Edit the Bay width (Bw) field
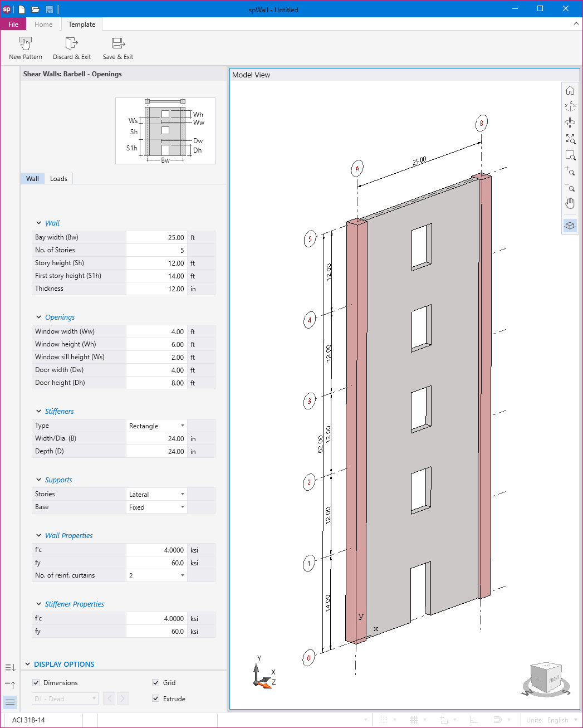Viewport: 583px width, 728px height. 156,238
